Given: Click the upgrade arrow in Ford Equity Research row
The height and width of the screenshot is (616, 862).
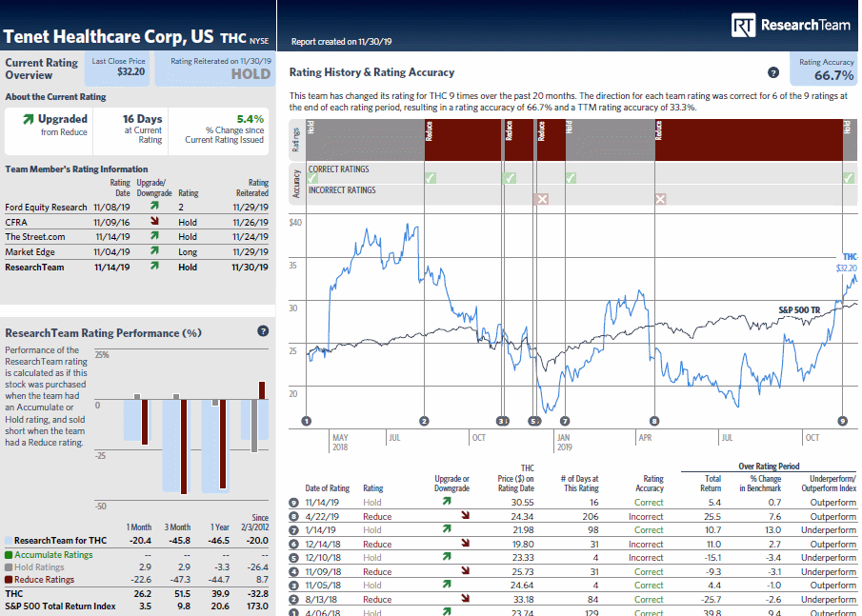Looking at the screenshot, I should pos(154,206).
